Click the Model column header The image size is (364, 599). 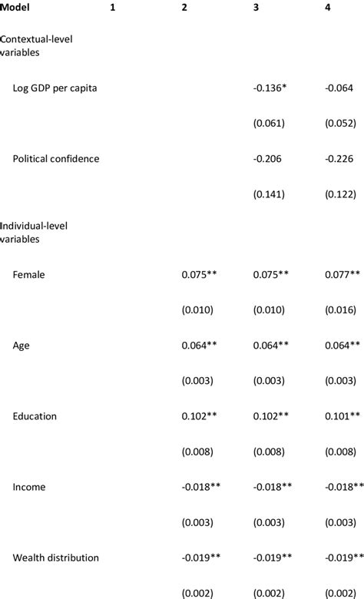15,7
